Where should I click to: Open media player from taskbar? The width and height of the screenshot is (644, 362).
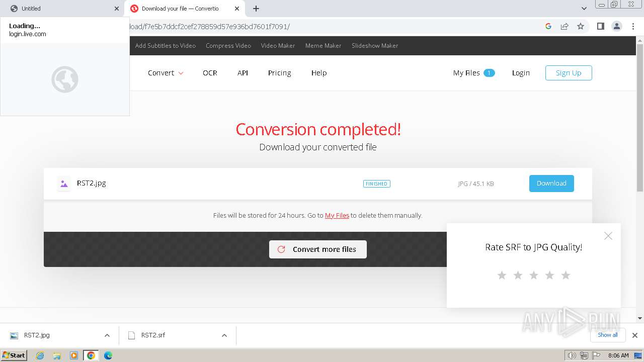(74, 355)
